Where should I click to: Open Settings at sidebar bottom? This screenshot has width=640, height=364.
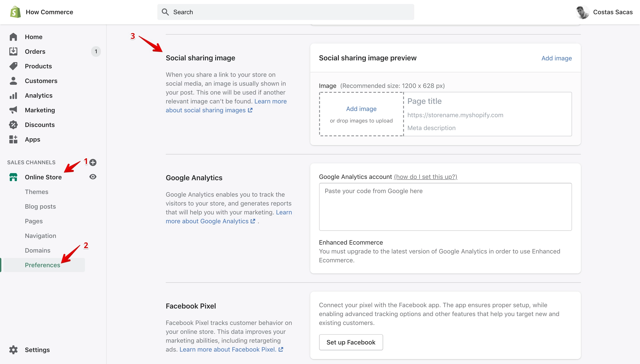coord(37,350)
